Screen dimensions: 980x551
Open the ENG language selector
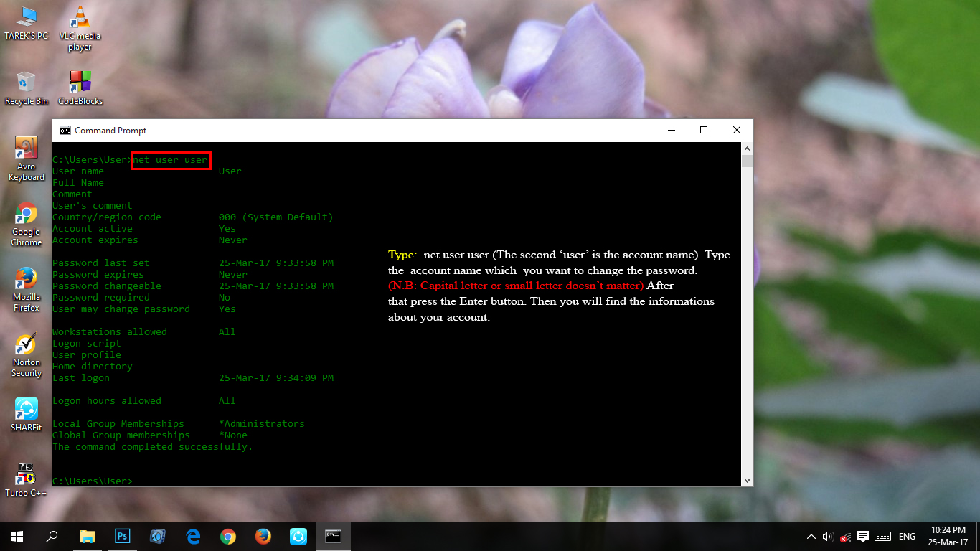click(x=907, y=536)
